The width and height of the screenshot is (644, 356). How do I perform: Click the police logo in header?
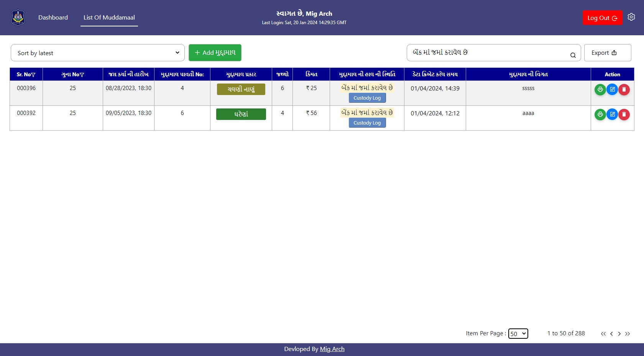click(x=18, y=18)
